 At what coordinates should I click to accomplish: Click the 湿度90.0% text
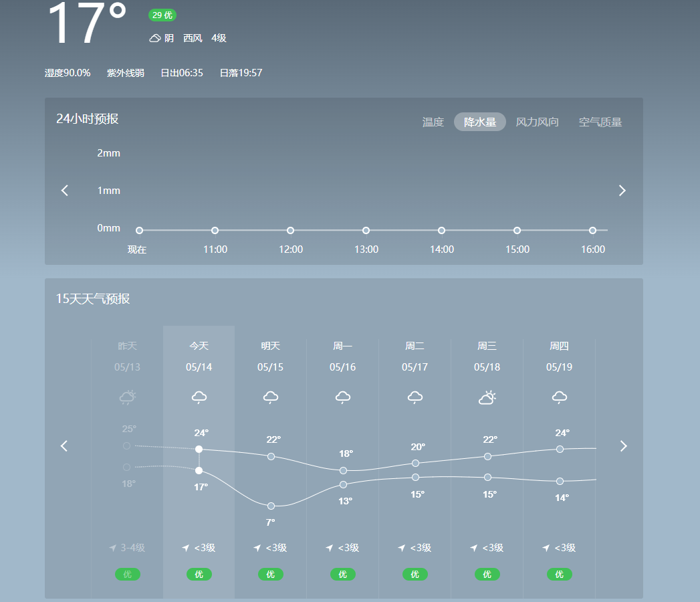(x=68, y=73)
